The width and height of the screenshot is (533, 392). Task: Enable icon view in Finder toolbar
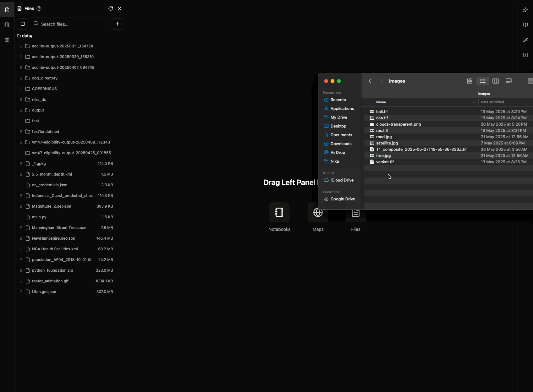click(470, 81)
